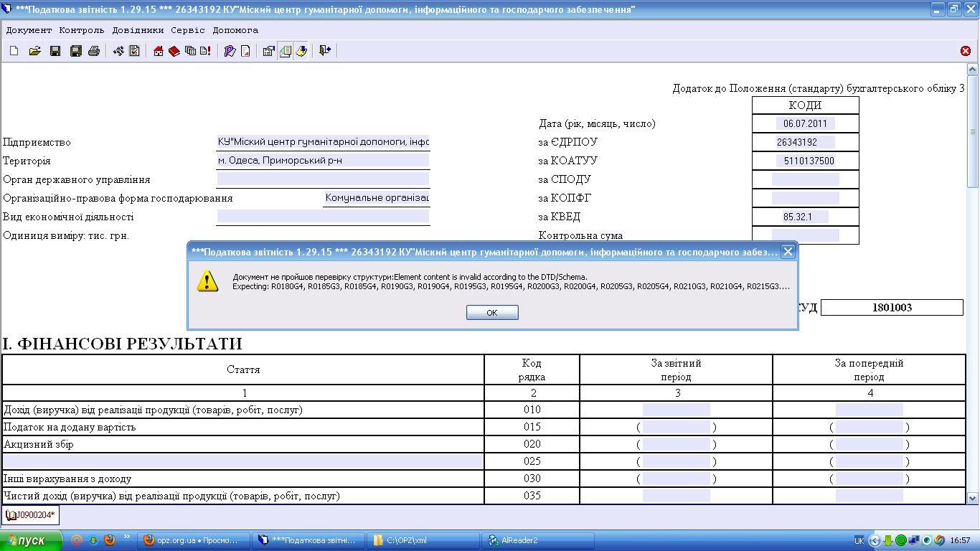Image resolution: width=980 pixels, height=551 pixels.
Task: Click the row 010 current period input field
Action: (x=676, y=410)
